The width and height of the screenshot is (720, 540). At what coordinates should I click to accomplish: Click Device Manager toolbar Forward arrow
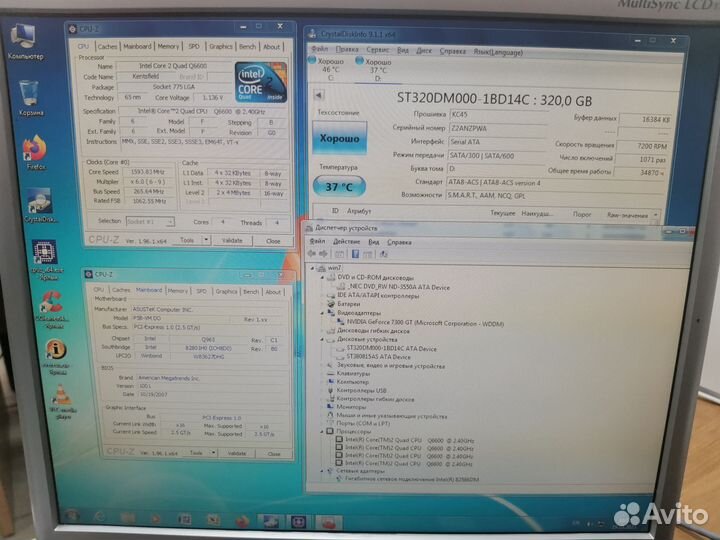323,253
